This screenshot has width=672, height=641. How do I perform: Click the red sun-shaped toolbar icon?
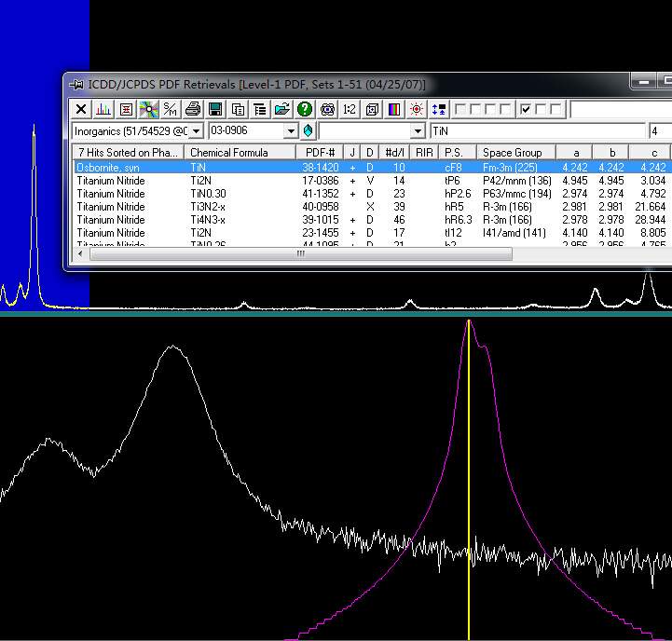tap(417, 109)
